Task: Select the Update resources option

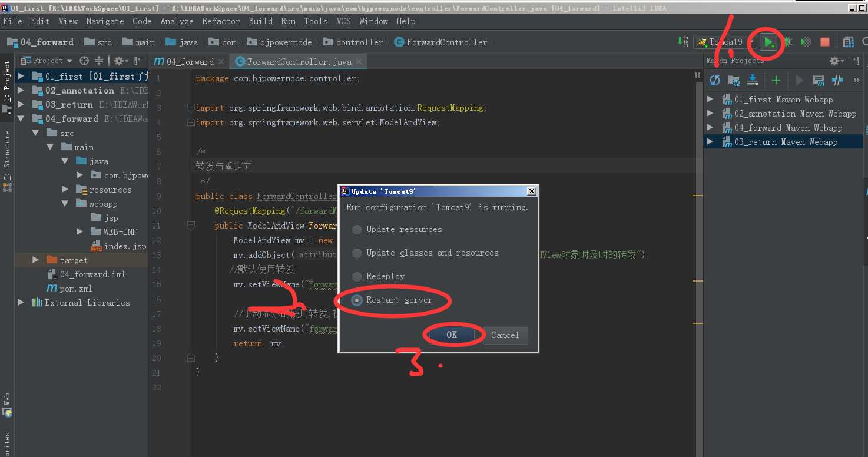Action: coord(397,229)
